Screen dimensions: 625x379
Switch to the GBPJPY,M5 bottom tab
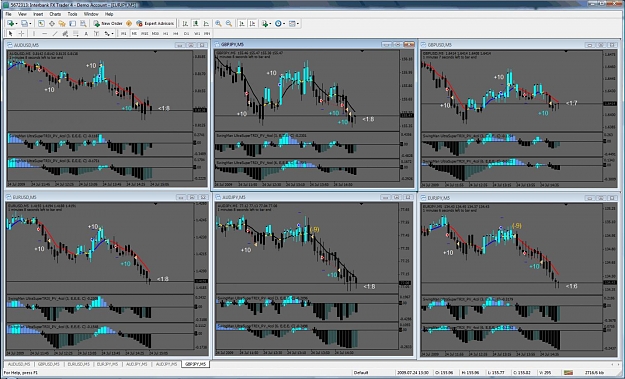click(x=195, y=364)
